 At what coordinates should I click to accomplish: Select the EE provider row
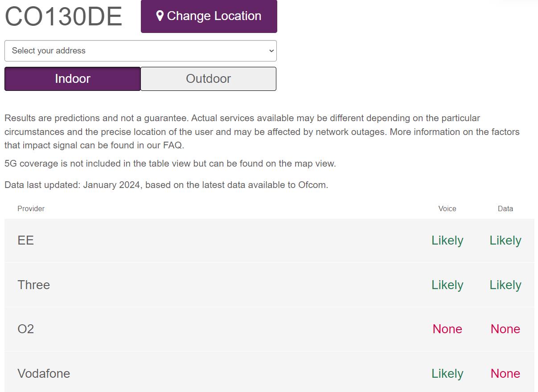pyautogui.click(x=269, y=241)
